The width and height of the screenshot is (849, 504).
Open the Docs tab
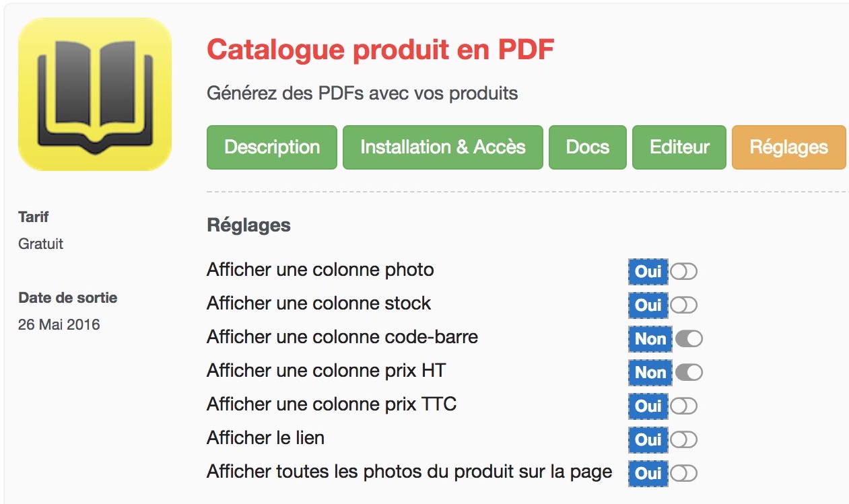click(588, 147)
